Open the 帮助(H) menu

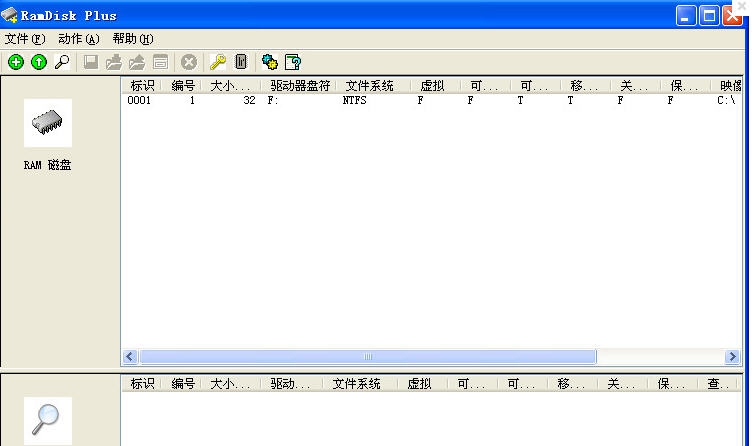(x=133, y=39)
